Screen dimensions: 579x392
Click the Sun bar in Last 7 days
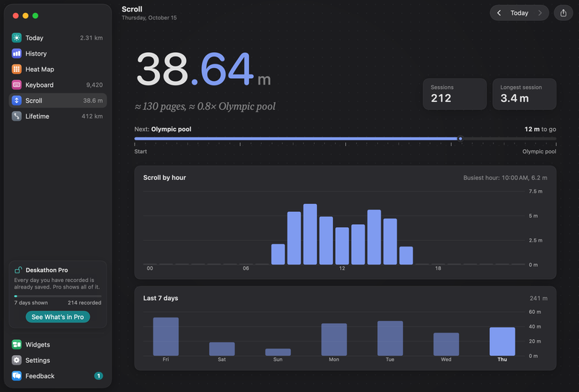pos(278,352)
